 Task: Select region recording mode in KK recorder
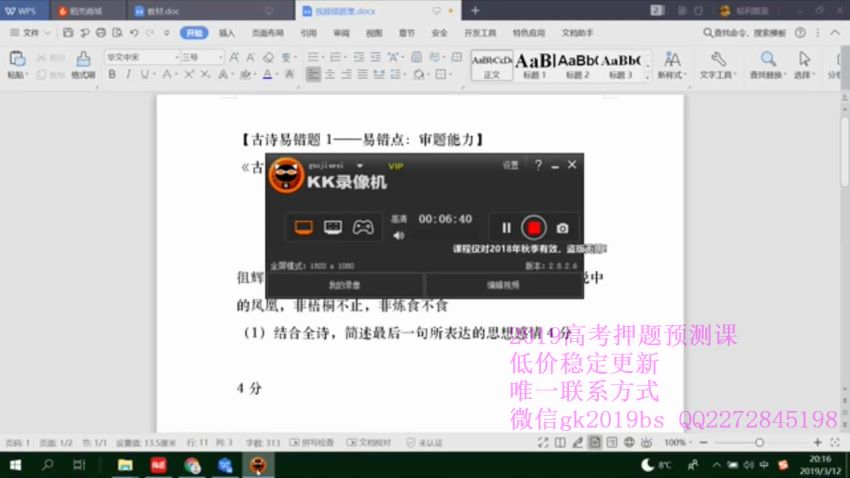(x=333, y=227)
